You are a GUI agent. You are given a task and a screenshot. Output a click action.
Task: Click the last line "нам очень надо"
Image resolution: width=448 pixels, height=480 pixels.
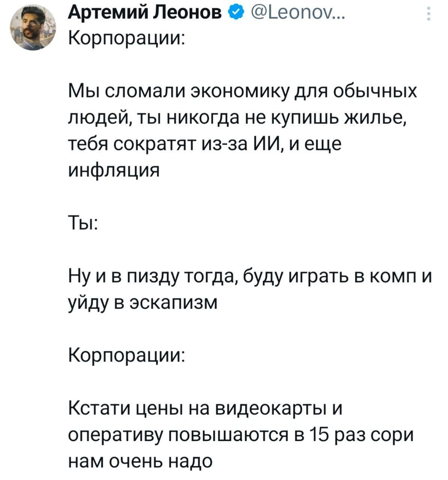coord(140,460)
